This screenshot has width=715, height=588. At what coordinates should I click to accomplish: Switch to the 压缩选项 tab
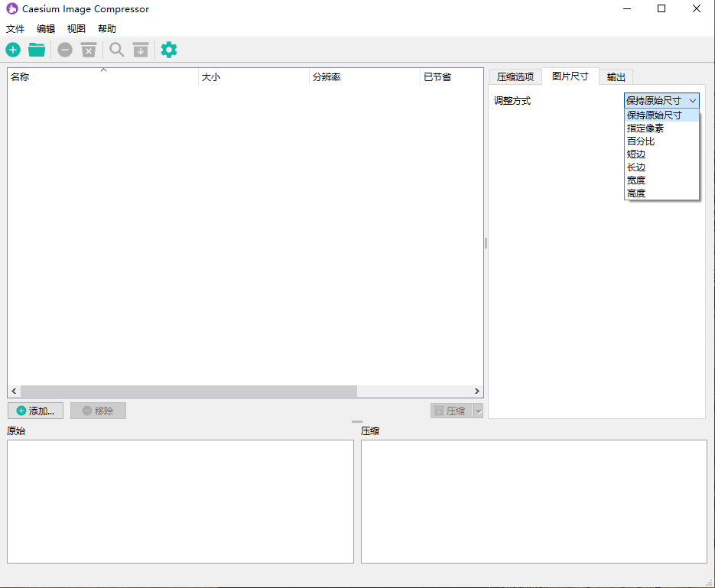coord(515,77)
